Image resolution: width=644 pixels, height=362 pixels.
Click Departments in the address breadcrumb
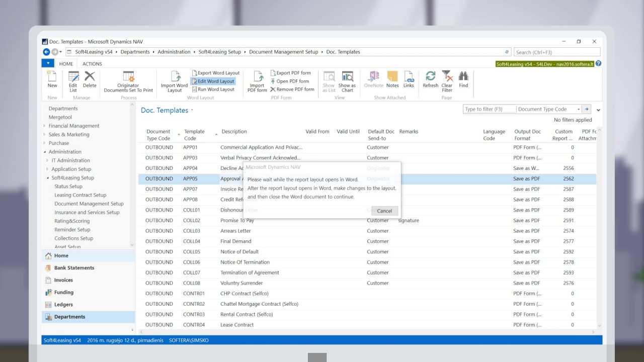135,52
